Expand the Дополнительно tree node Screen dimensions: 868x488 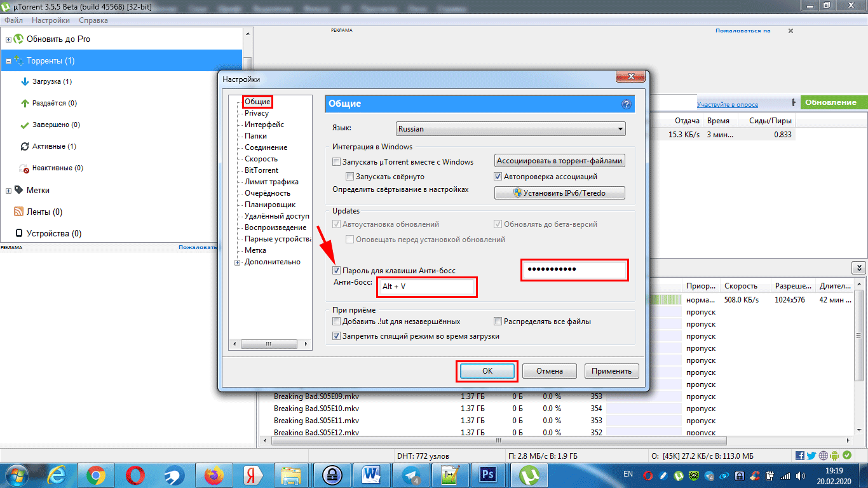tap(238, 262)
